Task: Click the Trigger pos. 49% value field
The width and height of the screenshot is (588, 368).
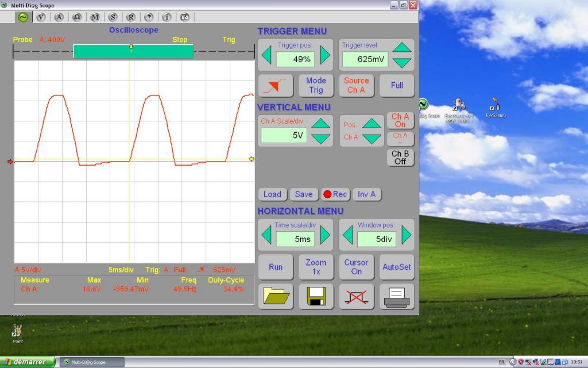Action: pyautogui.click(x=295, y=59)
